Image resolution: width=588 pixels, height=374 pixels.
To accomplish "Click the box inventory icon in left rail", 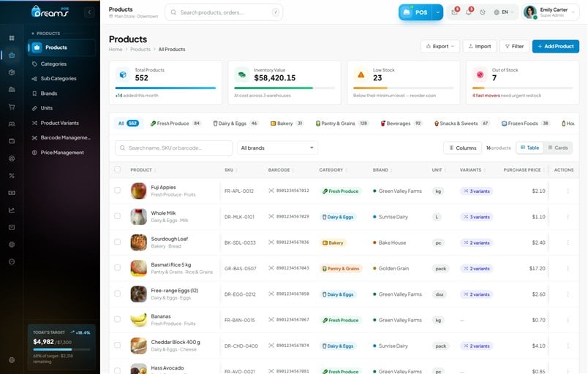I will (x=12, y=72).
